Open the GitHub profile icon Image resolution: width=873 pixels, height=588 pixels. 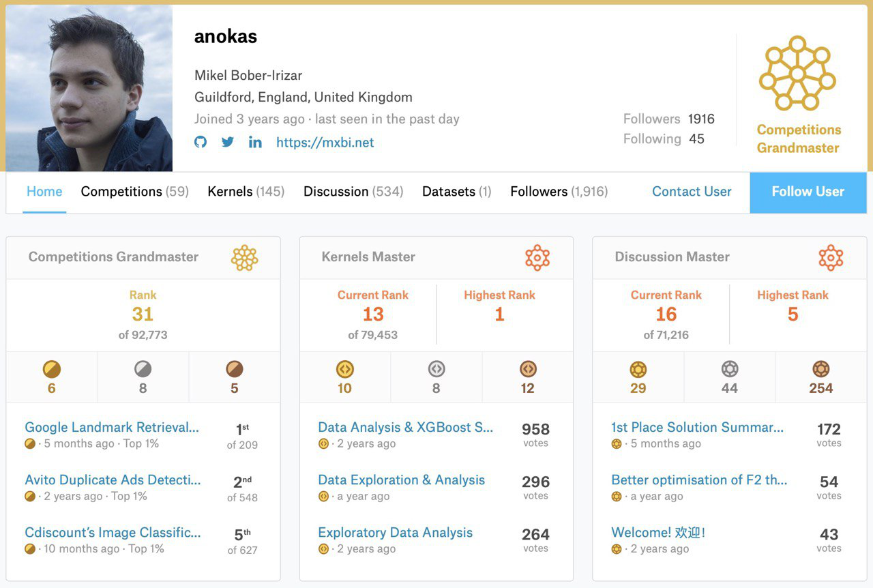click(x=201, y=142)
